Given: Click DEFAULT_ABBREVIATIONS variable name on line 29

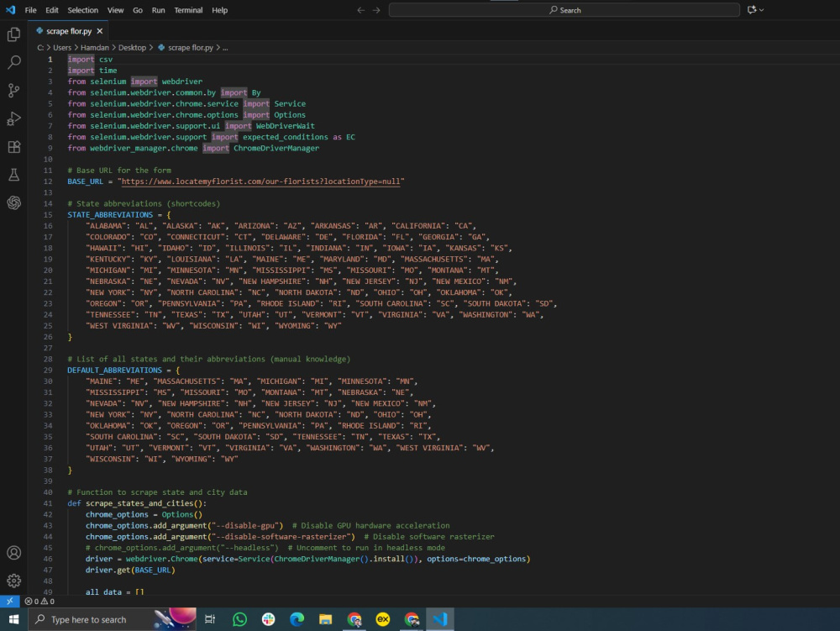Looking at the screenshot, I should tap(114, 371).
